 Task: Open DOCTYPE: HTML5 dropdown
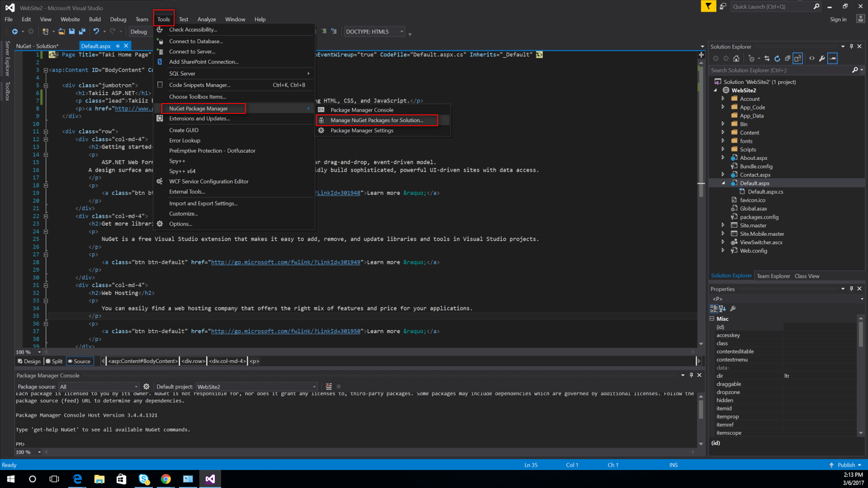375,31
